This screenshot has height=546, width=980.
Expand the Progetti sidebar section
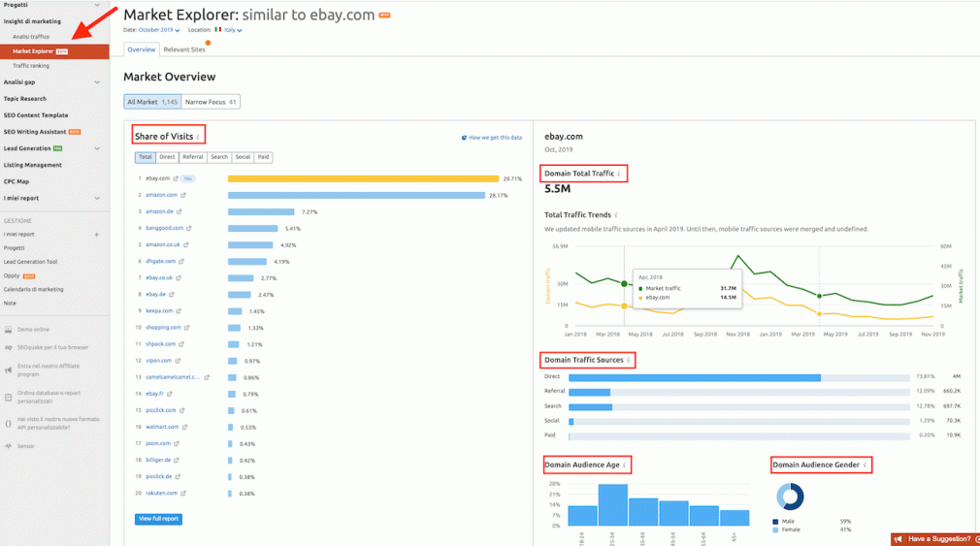click(97, 5)
